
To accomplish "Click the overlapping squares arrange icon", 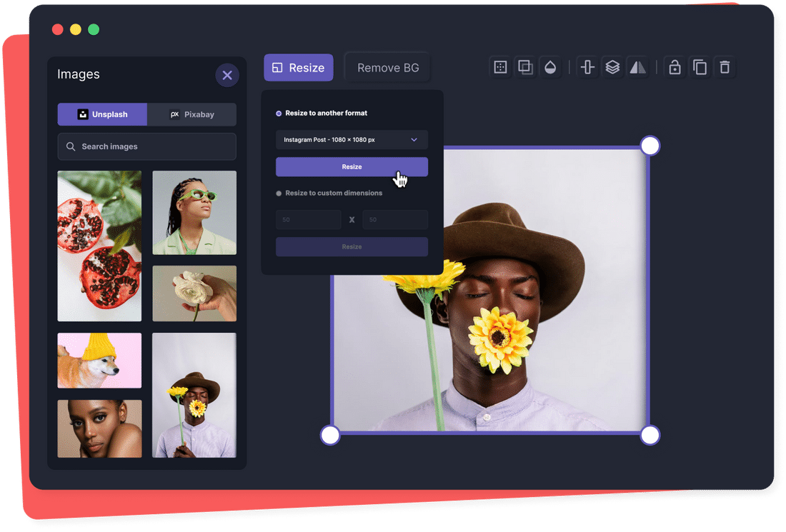I will (525, 66).
